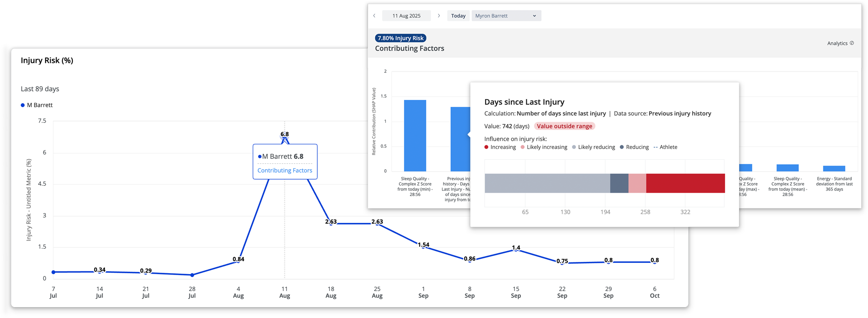Go to the previous date with left chevron
This screenshot has width=868, height=318.
click(374, 16)
